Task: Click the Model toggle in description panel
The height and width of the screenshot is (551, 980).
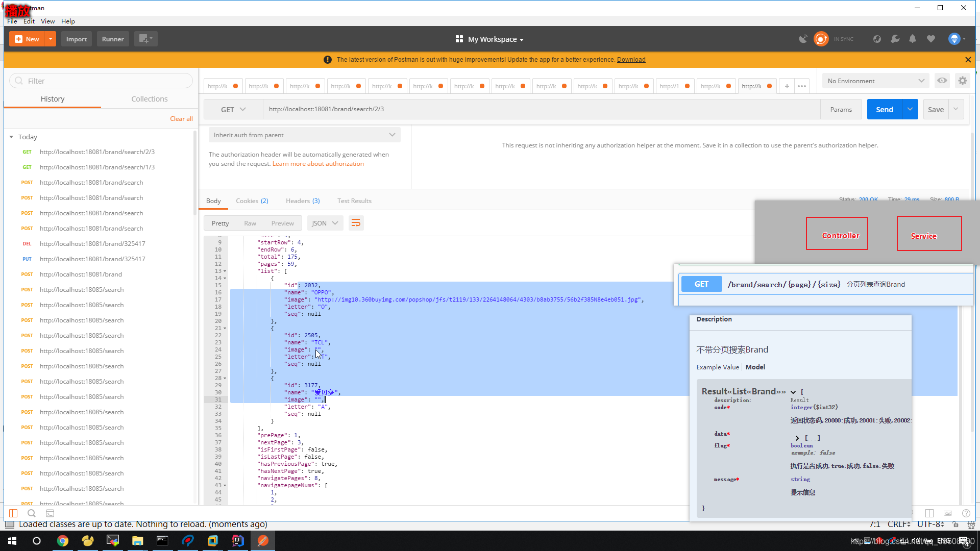Action: [754, 367]
